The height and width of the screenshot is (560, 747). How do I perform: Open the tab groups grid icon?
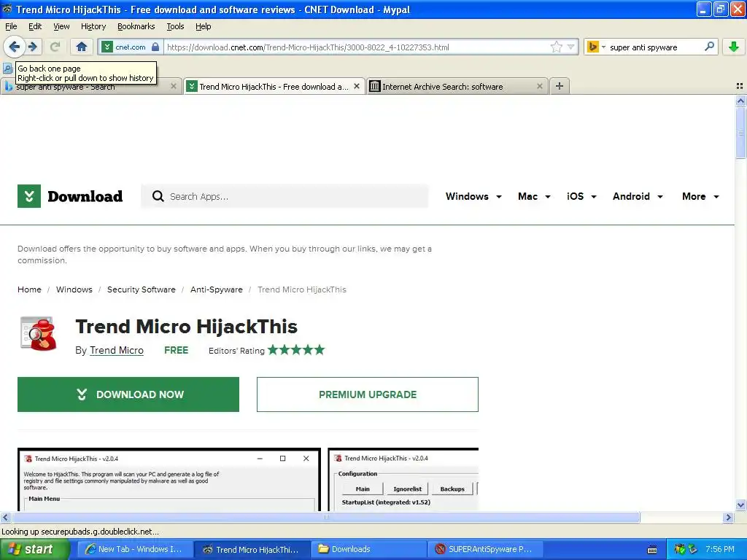pos(740,86)
